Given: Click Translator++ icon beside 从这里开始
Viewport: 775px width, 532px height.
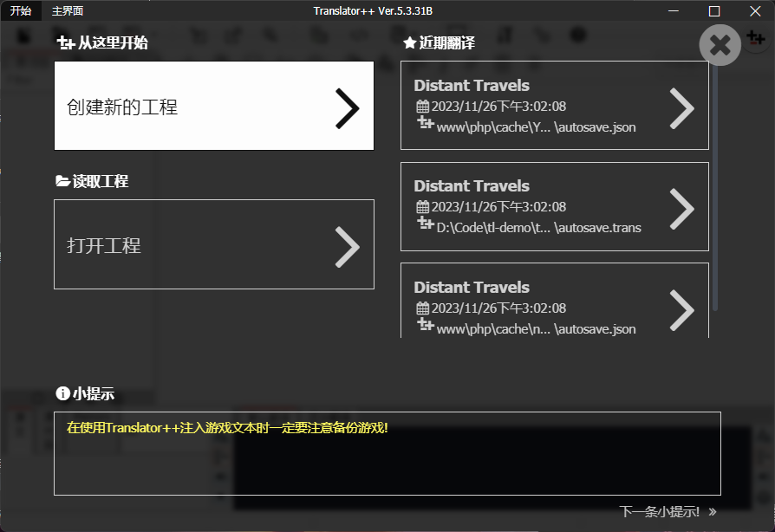Looking at the screenshot, I should tap(66, 43).
